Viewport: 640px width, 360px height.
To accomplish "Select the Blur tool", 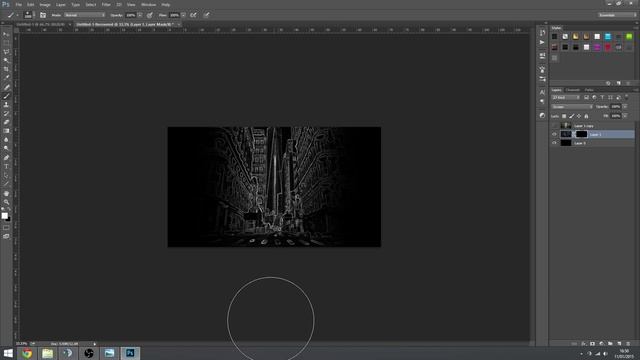I will (6, 140).
